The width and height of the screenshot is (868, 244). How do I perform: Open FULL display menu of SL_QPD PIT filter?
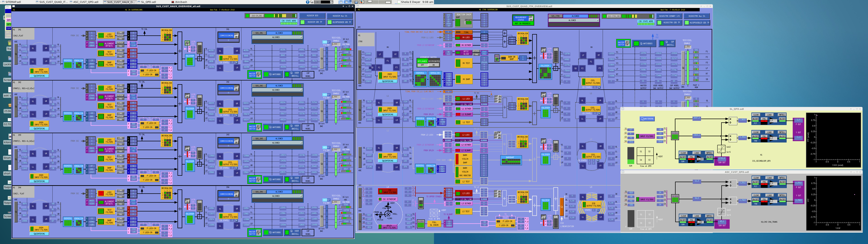782,115
